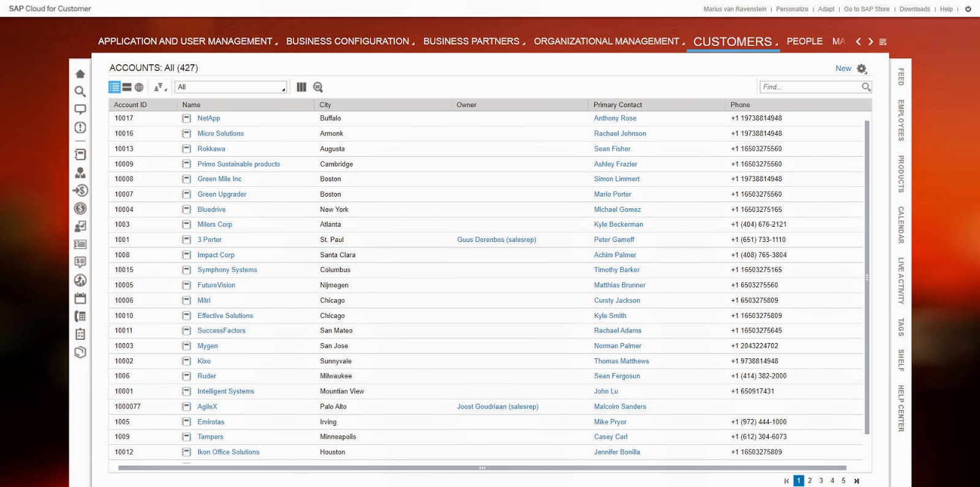Click the New account link
980x487 pixels.
click(843, 69)
